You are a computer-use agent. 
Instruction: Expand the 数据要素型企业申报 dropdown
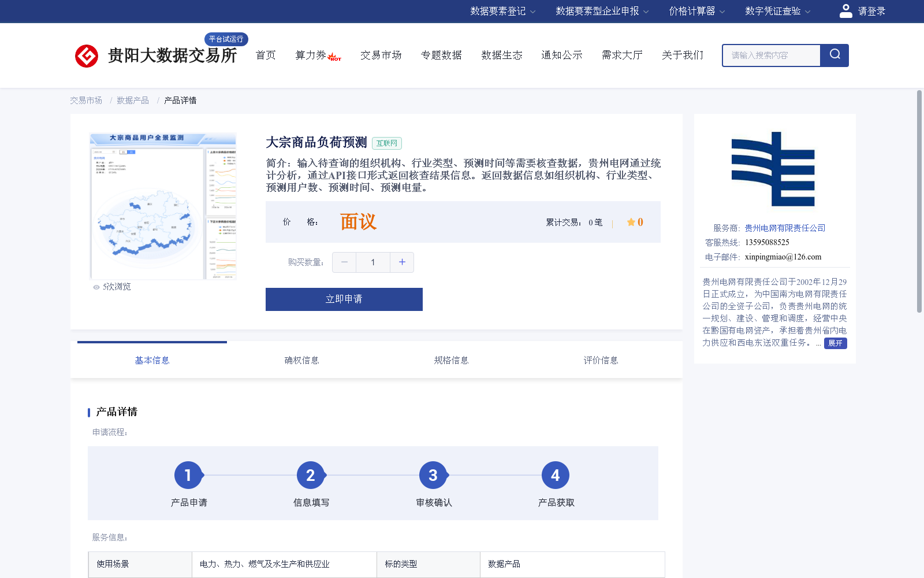pyautogui.click(x=602, y=11)
